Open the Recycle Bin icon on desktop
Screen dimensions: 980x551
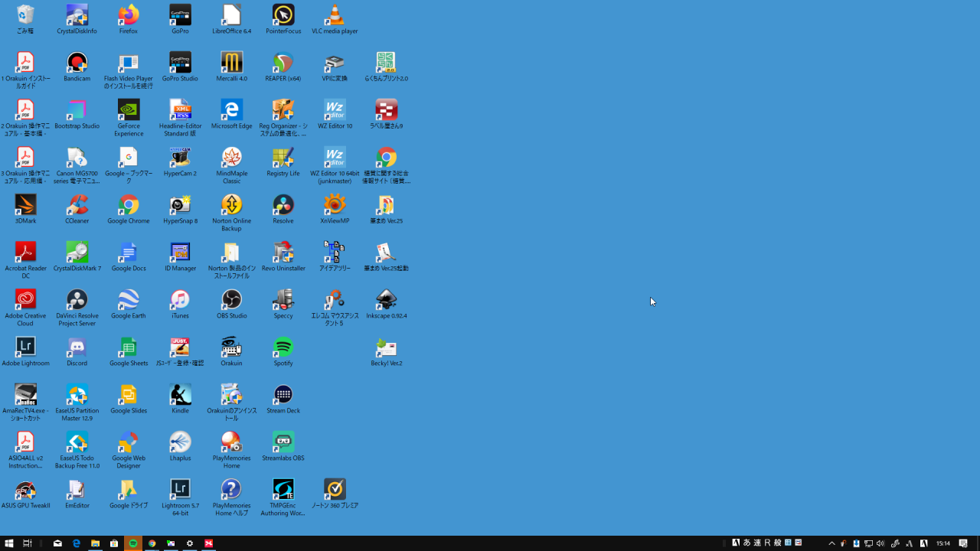pyautogui.click(x=25, y=15)
